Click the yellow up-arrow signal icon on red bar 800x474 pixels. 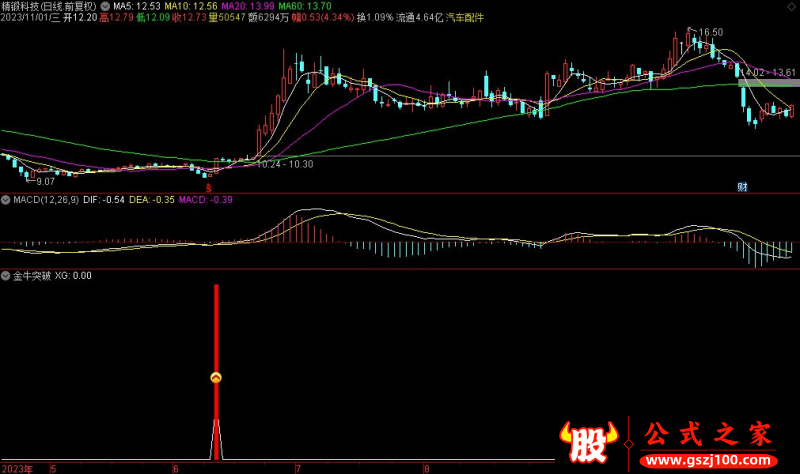click(x=216, y=378)
